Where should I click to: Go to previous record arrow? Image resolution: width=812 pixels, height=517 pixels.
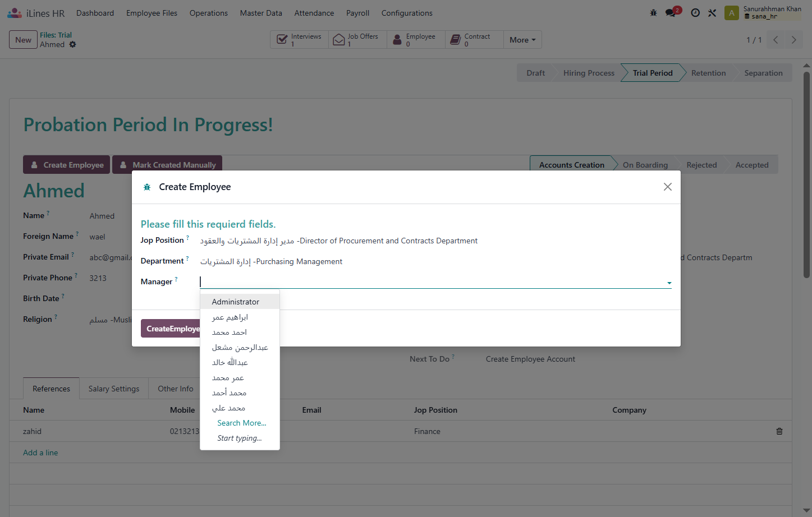point(776,40)
